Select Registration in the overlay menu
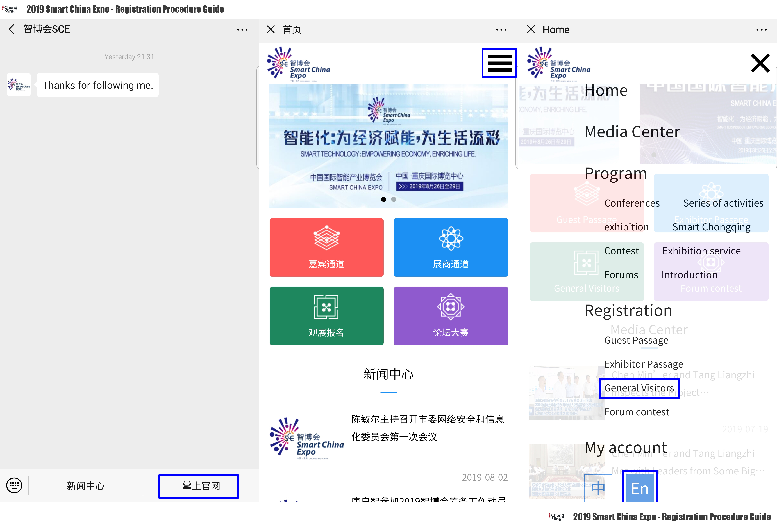 (x=628, y=310)
